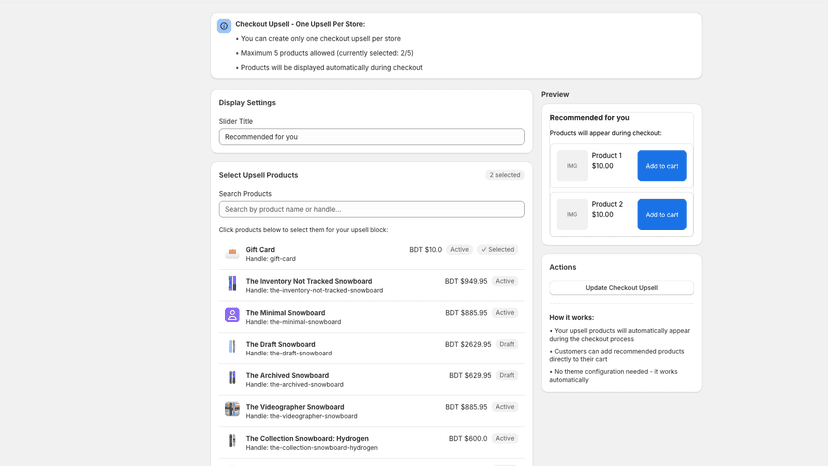Click Active badge on Minimal Snowboard row
Viewport: 828px width, 466px height.
505,313
